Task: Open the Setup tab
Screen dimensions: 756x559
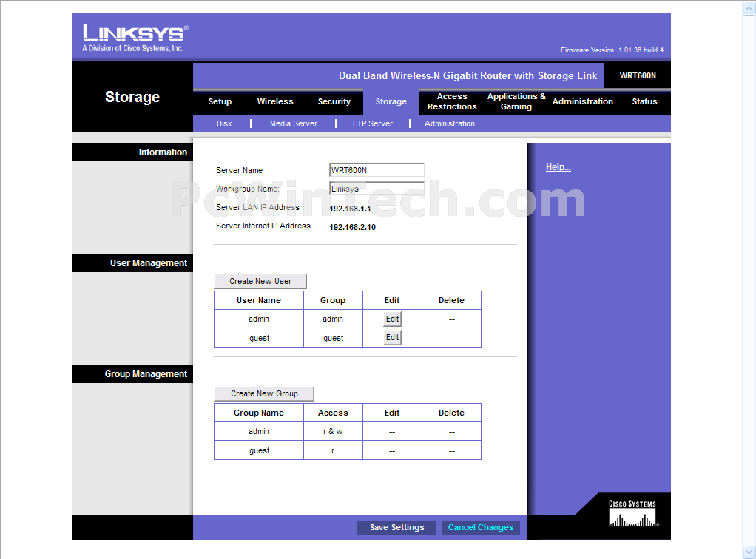Action: pos(220,102)
